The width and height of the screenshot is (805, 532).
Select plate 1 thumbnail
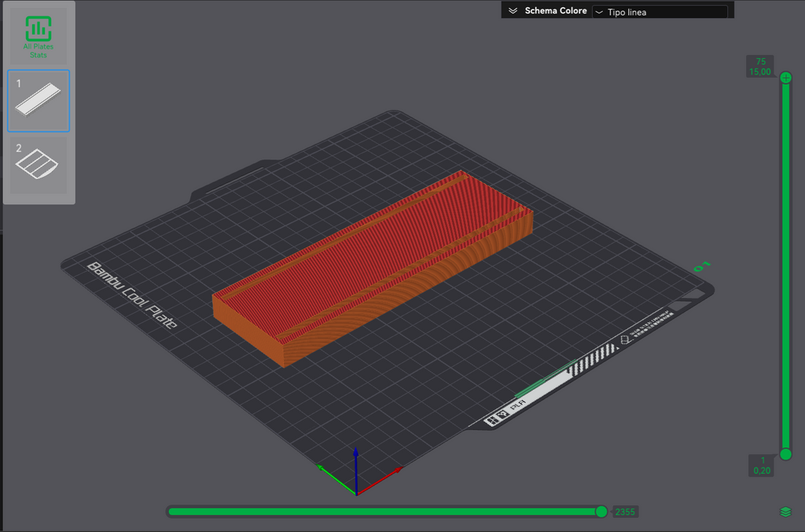click(x=39, y=101)
